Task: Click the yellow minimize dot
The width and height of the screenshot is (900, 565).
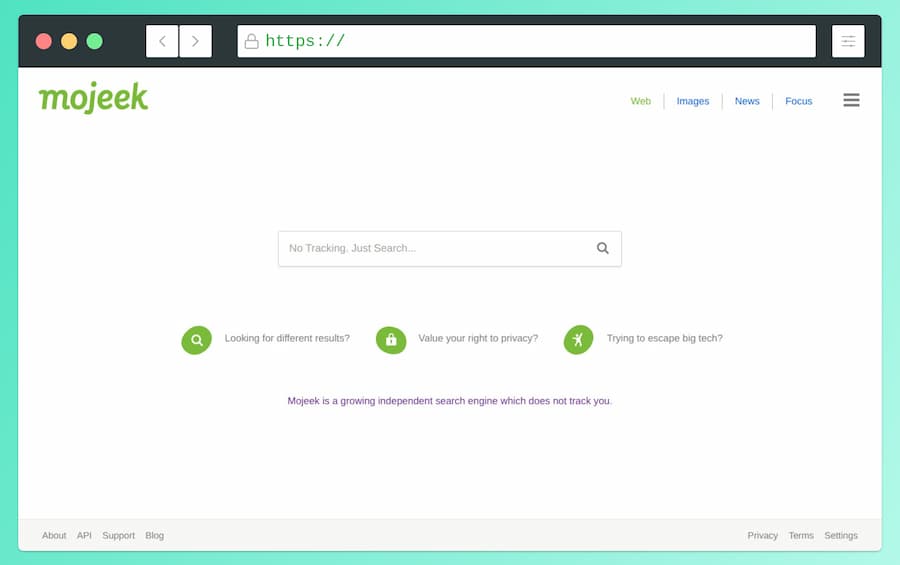Action: pos(69,41)
